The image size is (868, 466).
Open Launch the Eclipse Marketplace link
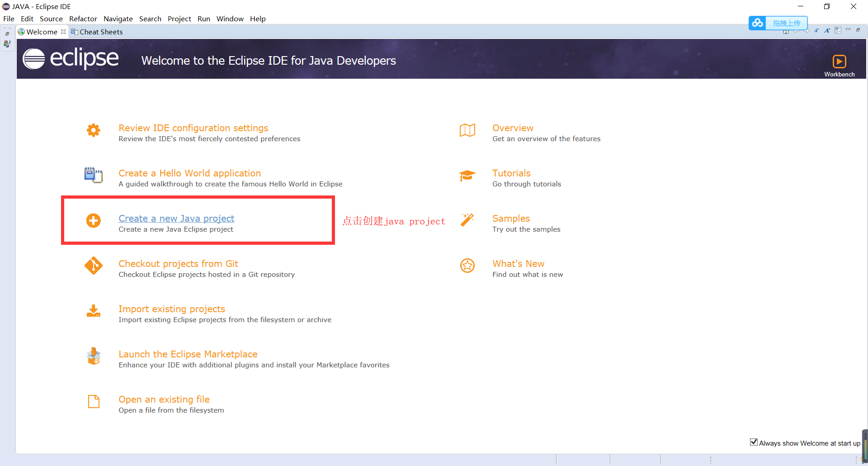pos(188,354)
